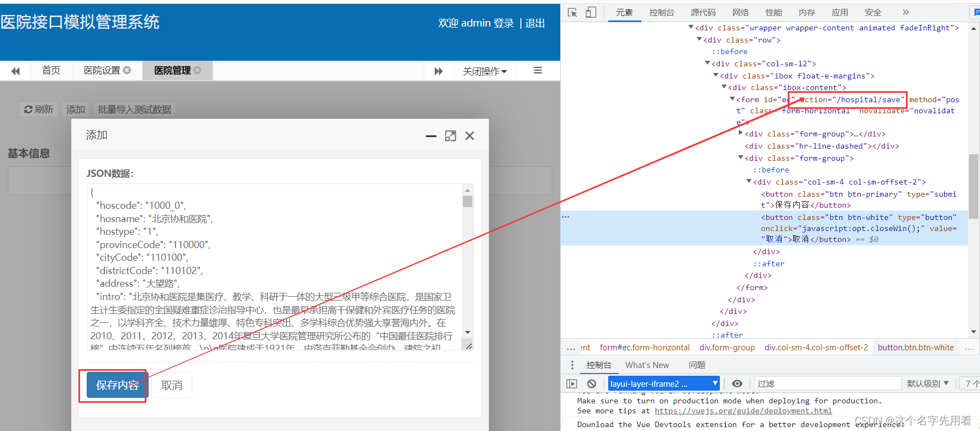Click 批量导入测试数据 button

click(x=134, y=109)
